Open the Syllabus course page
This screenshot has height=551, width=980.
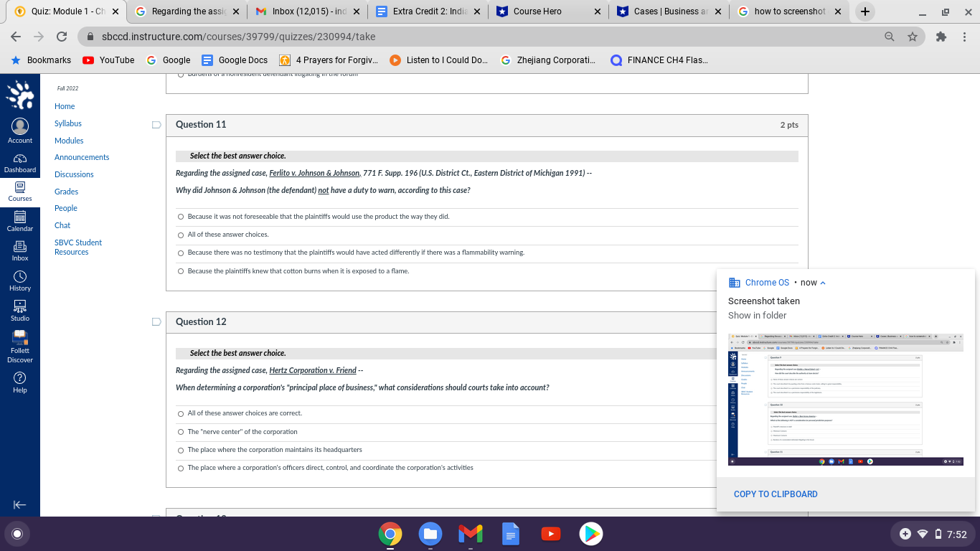[x=67, y=123]
